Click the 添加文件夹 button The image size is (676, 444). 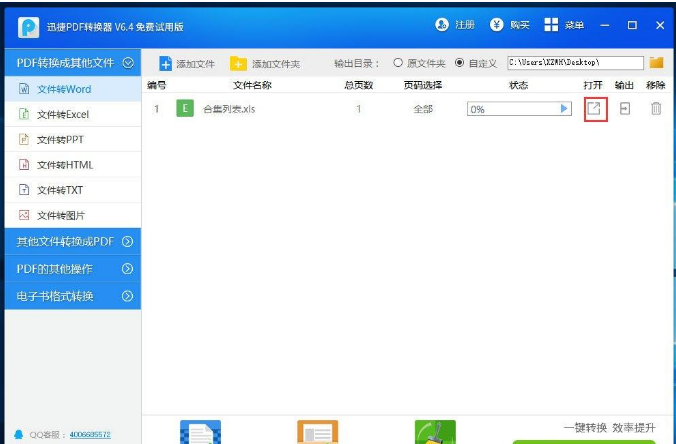coord(265,64)
